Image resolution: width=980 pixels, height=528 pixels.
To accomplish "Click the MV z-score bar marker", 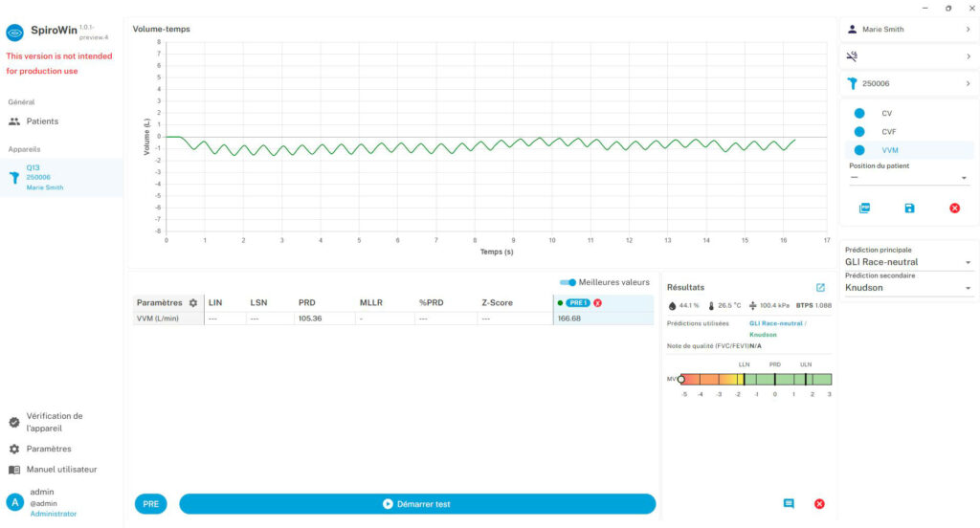I will [x=681, y=380].
